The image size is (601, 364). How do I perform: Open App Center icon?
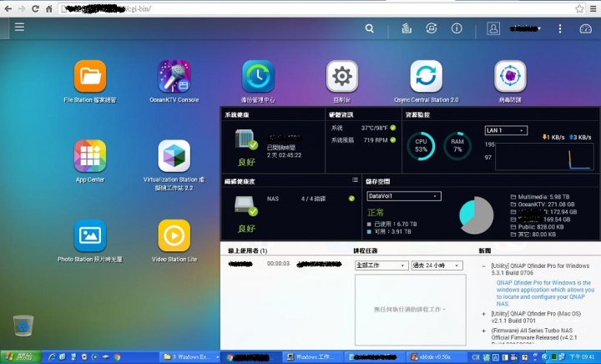(x=89, y=155)
